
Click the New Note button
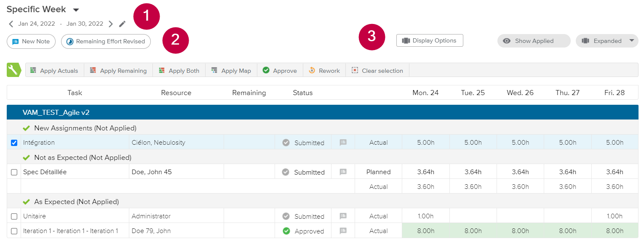pos(31,41)
